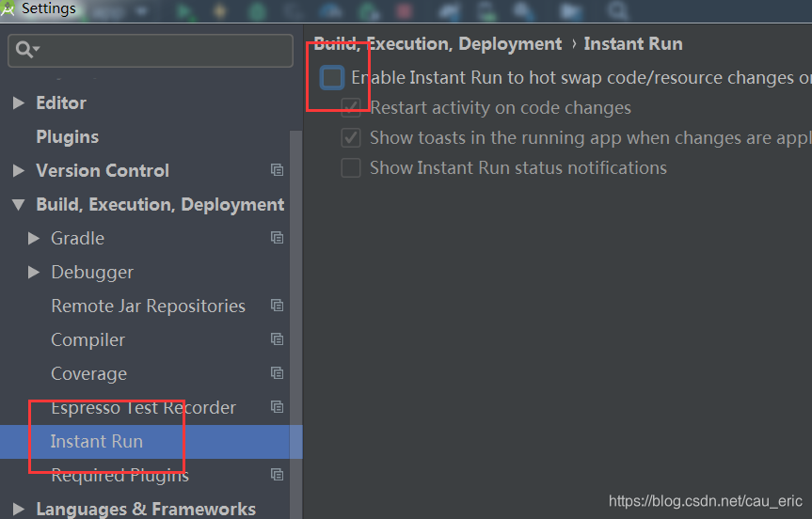This screenshot has height=519, width=812.
Task: Open Required Plugins settings page
Action: [120, 476]
